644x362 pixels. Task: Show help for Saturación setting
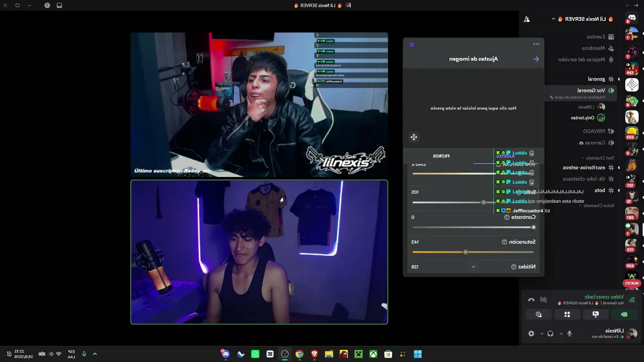(504, 242)
